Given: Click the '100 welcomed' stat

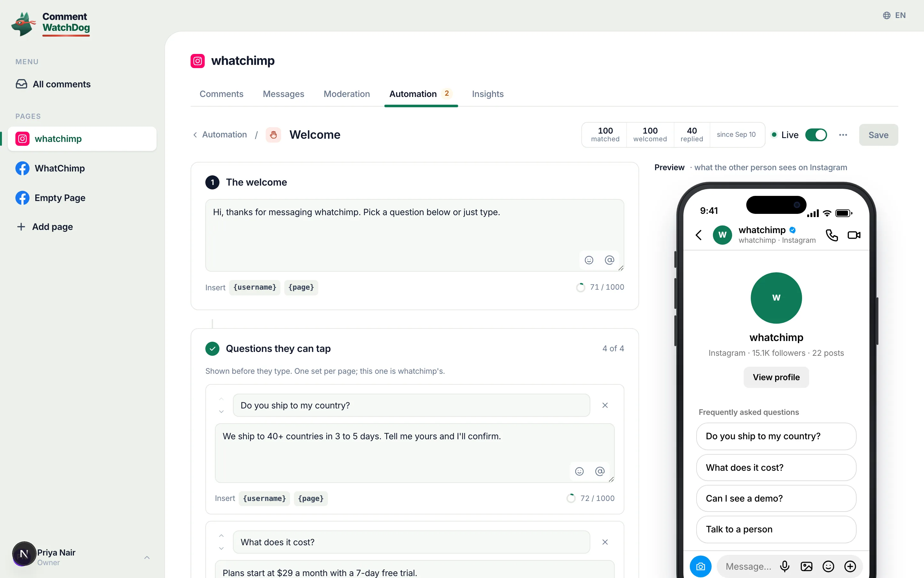Looking at the screenshot, I should point(650,135).
